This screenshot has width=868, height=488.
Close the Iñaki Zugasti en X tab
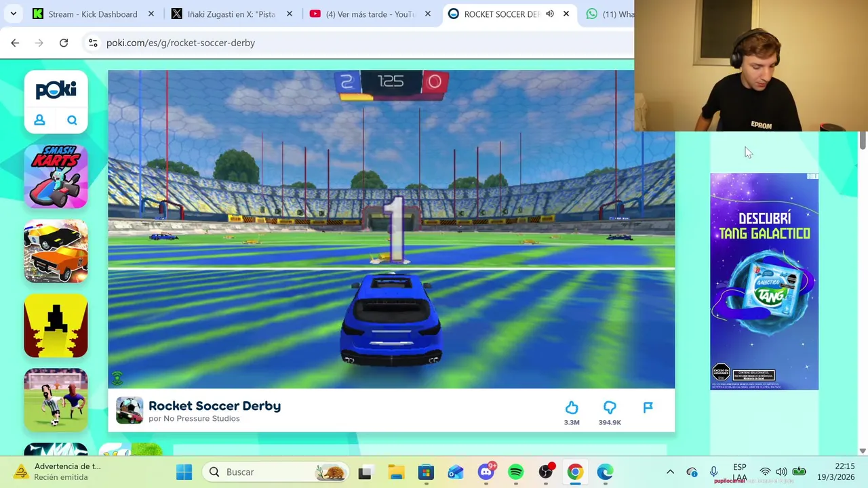290,14
